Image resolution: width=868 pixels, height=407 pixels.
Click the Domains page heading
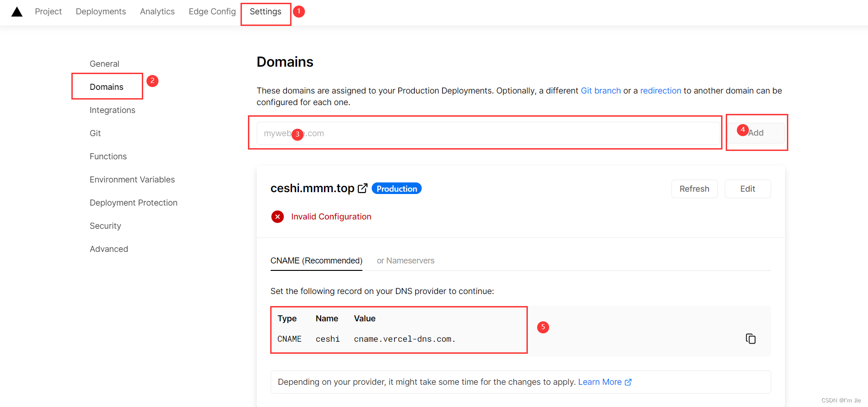pyautogui.click(x=285, y=62)
